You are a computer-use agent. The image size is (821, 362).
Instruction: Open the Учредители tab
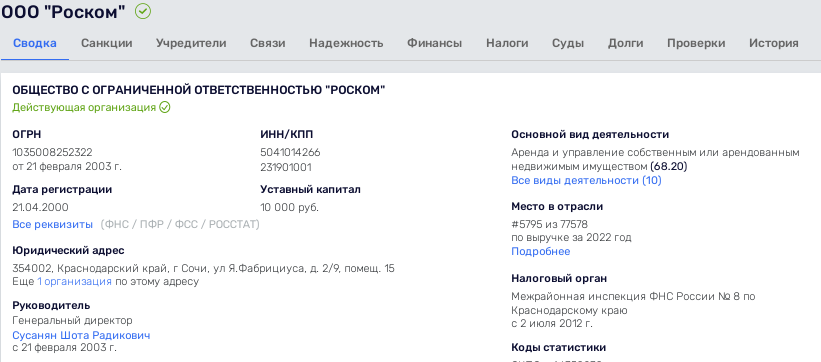pos(191,43)
